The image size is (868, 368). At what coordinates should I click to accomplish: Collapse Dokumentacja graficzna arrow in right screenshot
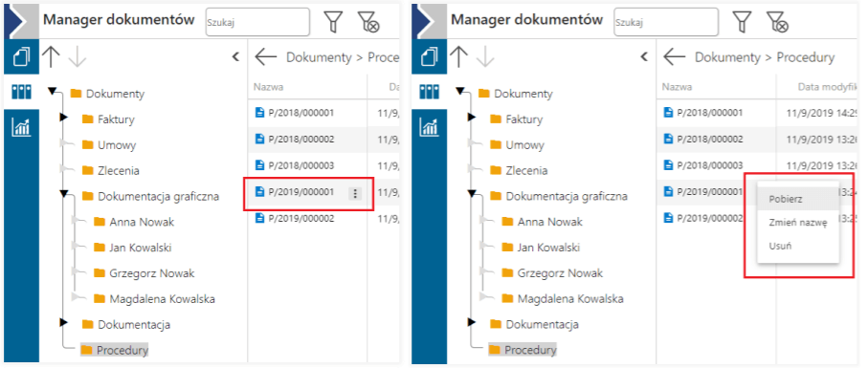tap(472, 194)
